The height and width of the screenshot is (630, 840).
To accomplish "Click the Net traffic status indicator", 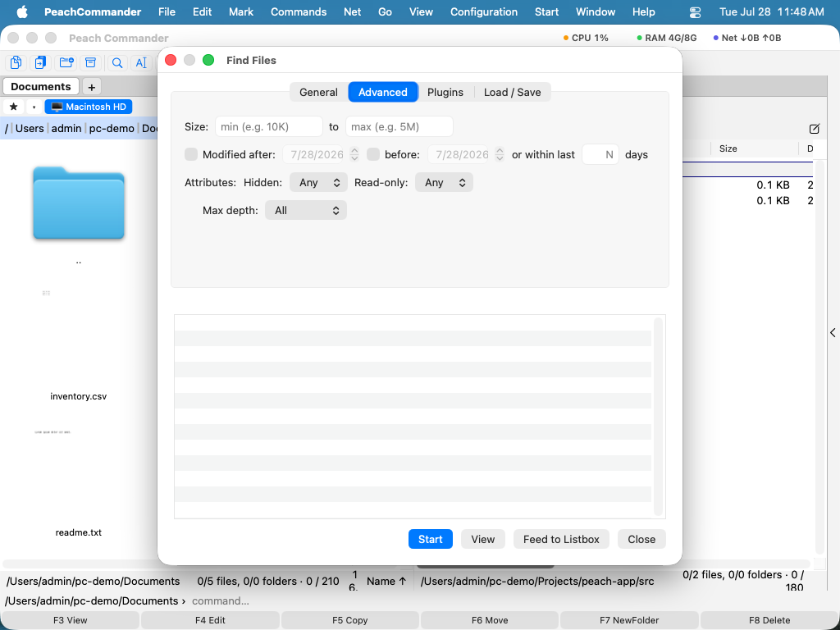I will pos(746,38).
